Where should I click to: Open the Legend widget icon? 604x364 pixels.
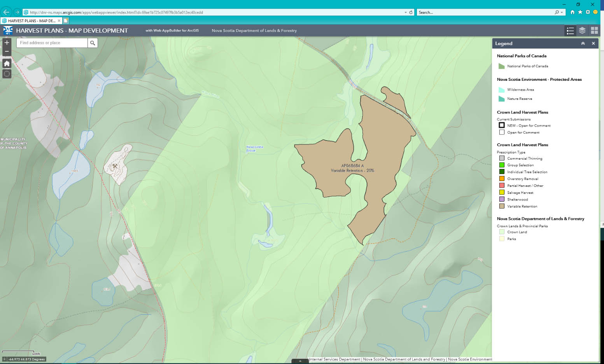570,30
